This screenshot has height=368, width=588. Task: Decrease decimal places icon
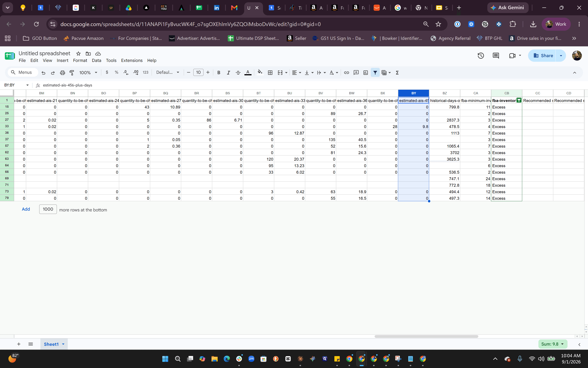point(126,72)
